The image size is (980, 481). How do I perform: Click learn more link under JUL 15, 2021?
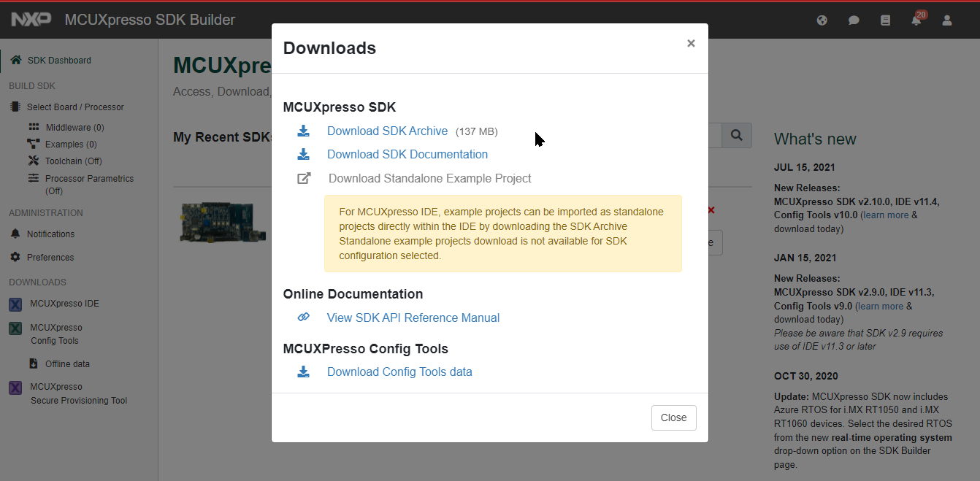[887, 215]
